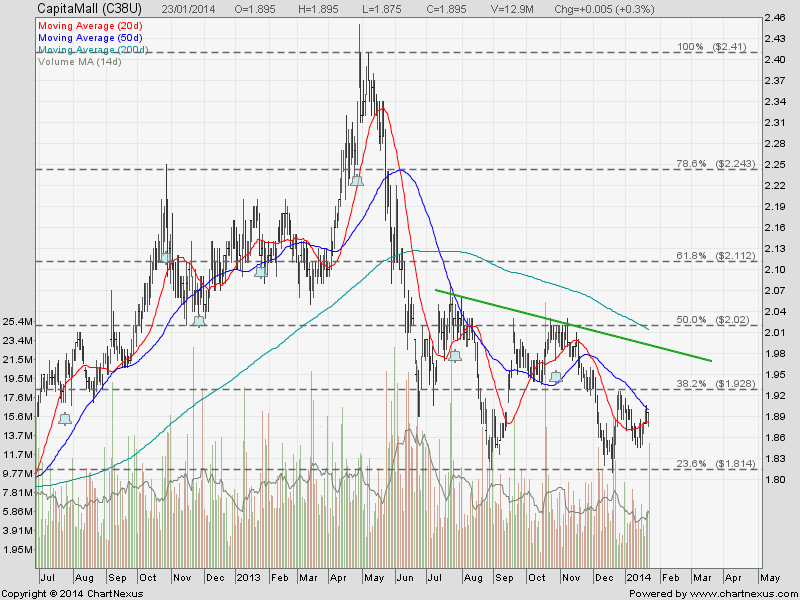Select the red Moving Average (20d) legend entry
The image size is (800, 600).
pos(90,26)
